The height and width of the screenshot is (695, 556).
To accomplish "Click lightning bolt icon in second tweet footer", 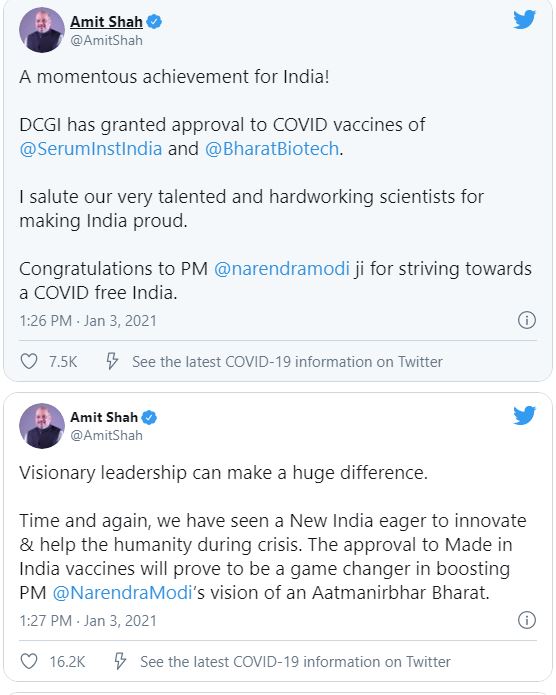I will click(x=120, y=661).
